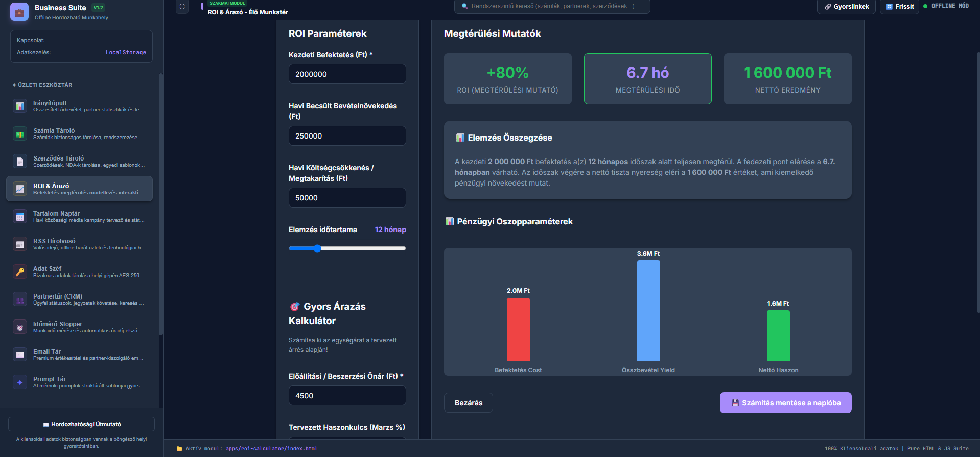Open the Számla Tároló invoice icon
This screenshot has width=980, height=457.
tap(20, 134)
